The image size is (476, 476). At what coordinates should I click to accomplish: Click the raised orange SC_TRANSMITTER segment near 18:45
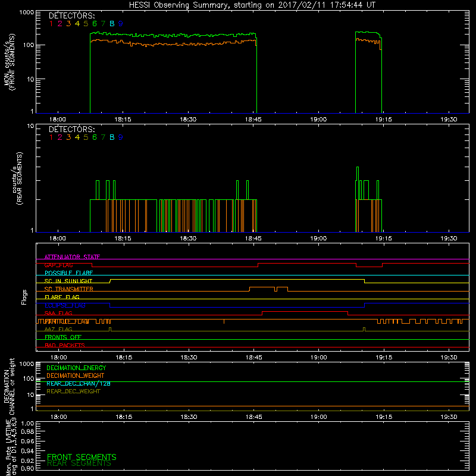(262, 287)
